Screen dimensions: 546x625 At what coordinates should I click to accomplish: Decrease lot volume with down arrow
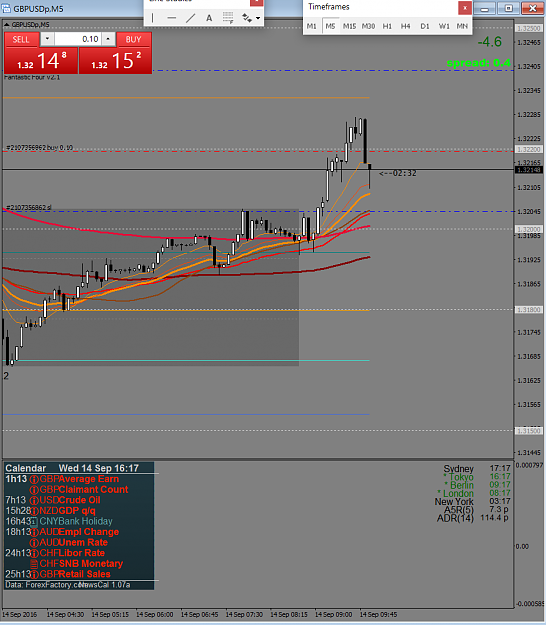(47, 39)
